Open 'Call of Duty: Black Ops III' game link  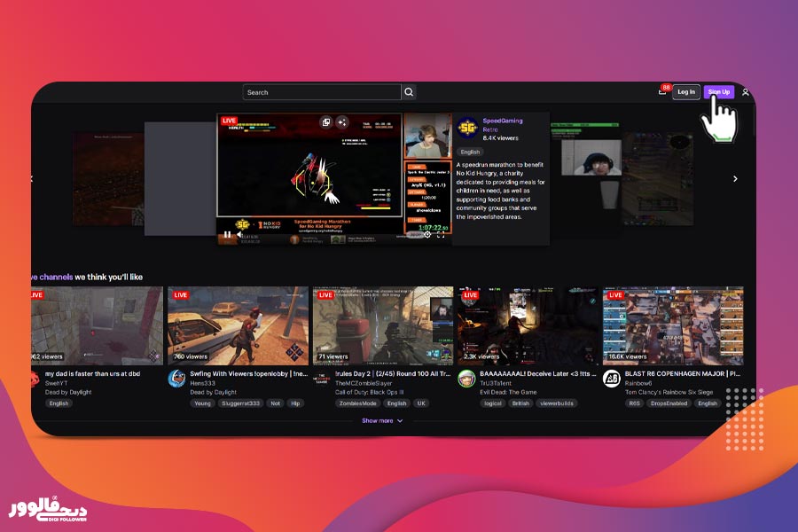369,392
